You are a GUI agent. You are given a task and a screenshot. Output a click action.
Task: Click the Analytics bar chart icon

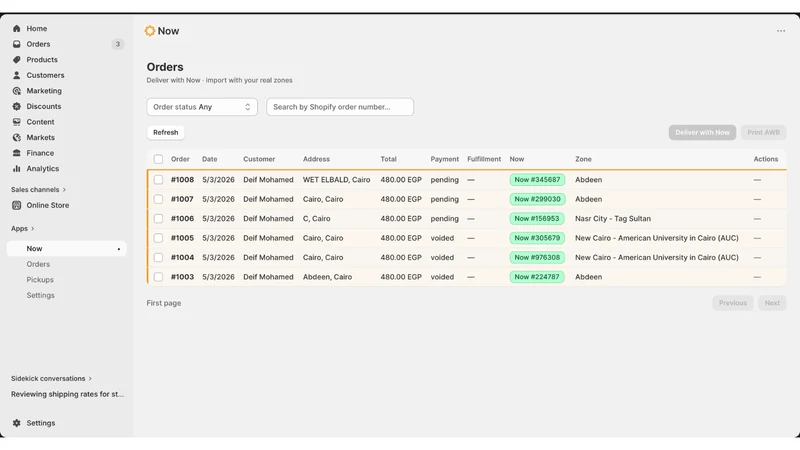(16, 168)
